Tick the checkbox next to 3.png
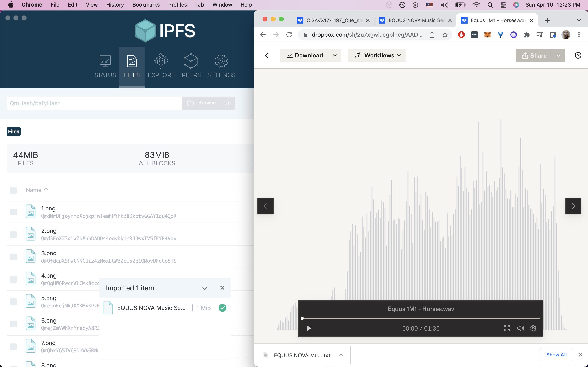The image size is (588, 367). coord(13,256)
